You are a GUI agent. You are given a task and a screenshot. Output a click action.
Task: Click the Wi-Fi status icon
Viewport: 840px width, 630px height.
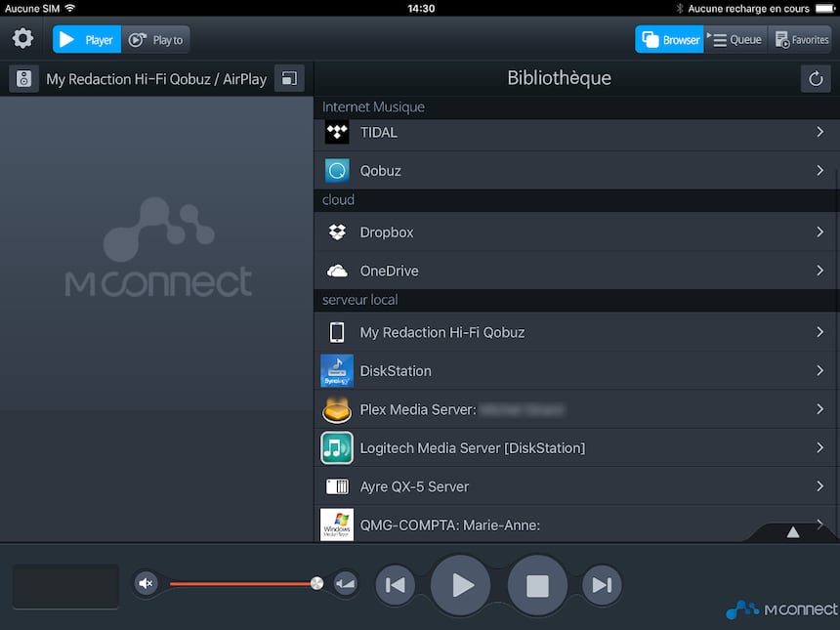click(x=69, y=8)
